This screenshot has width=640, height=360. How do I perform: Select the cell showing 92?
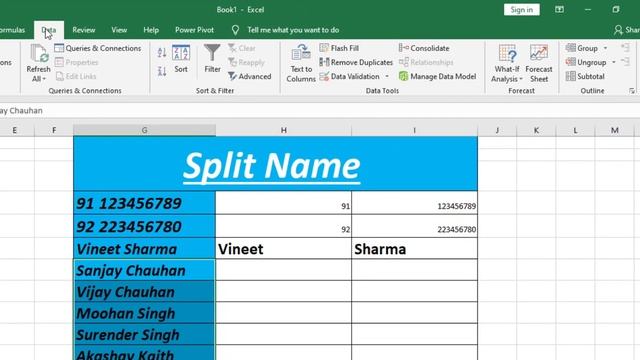[x=283, y=226]
